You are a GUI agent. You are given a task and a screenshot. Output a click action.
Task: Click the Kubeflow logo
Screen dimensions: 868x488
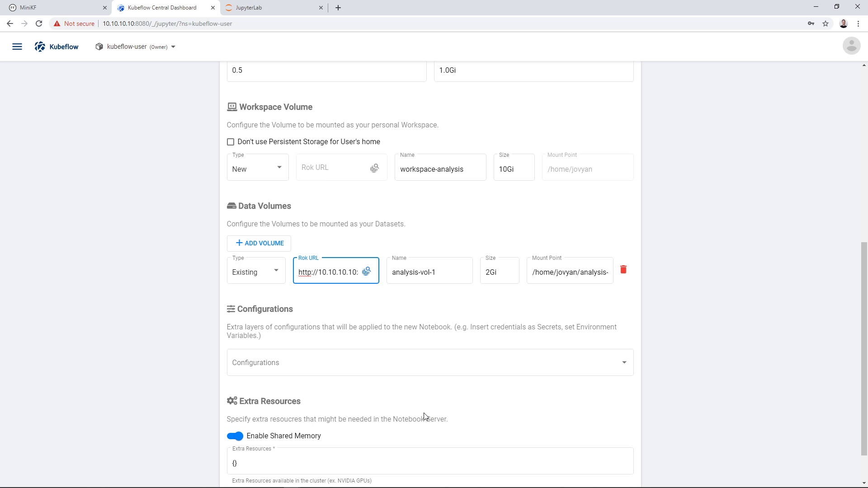[x=57, y=47]
